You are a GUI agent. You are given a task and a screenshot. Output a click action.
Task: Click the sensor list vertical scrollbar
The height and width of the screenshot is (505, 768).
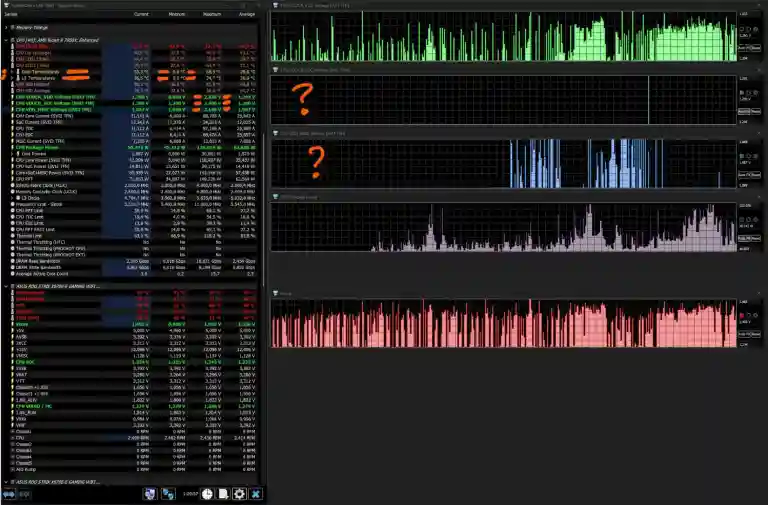pos(264,211)
